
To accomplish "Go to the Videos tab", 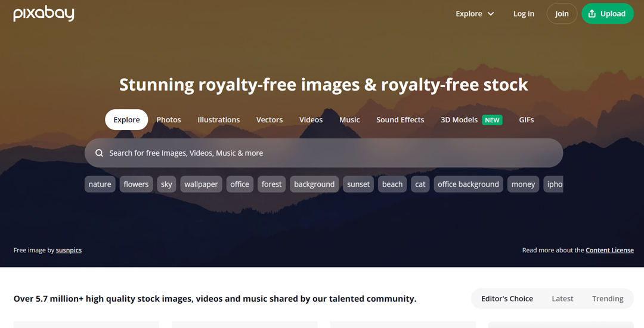I will click(311, 120).
